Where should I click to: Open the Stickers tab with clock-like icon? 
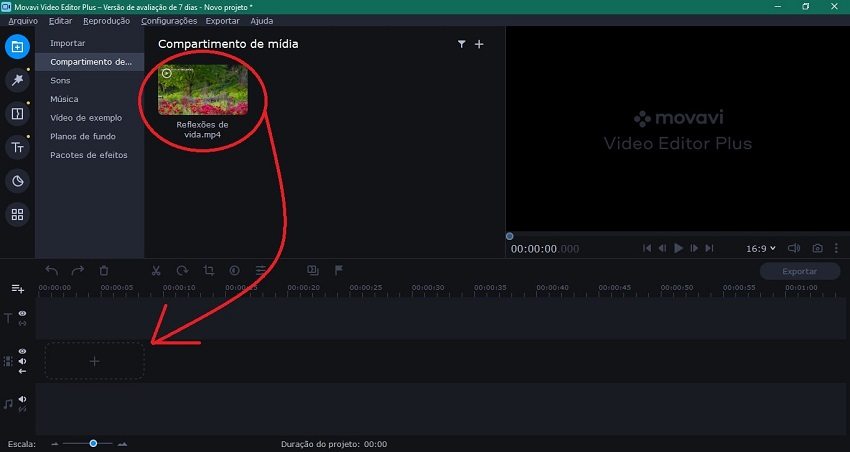(17, 181)
